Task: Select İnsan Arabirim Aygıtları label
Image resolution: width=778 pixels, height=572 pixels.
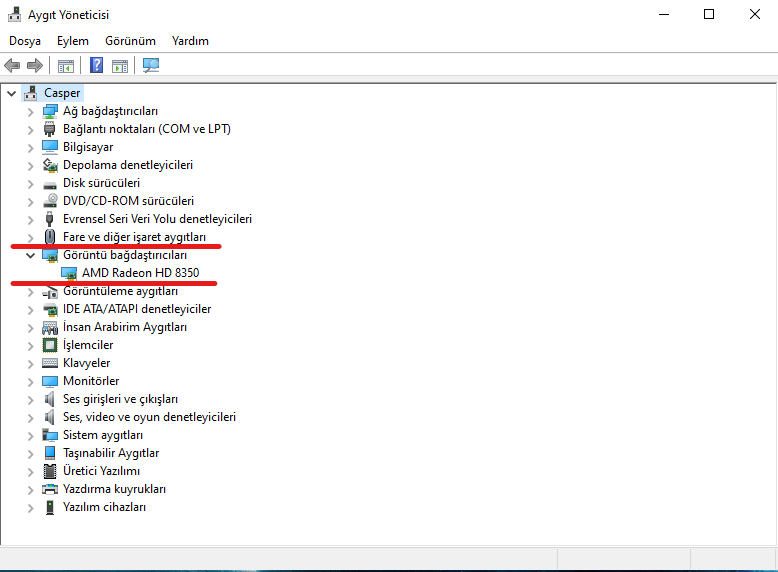Action: coord(125,327)
